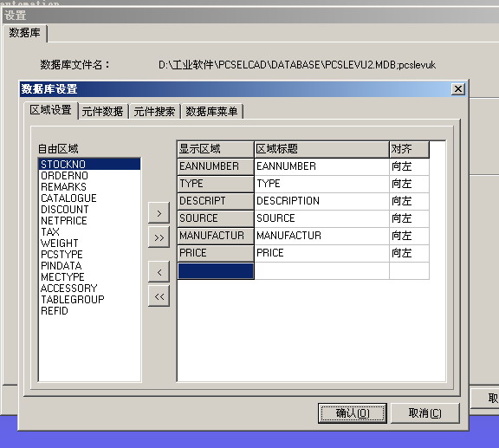Confirm with 确认(O) button
This screenshot has width=499, height=448.
tap(353, 413)
